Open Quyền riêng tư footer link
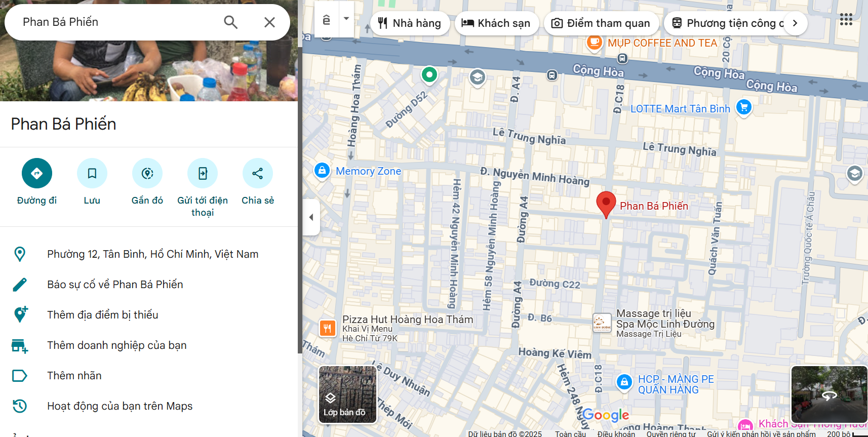Screen dimensions: 868x437 click(671, 433)
